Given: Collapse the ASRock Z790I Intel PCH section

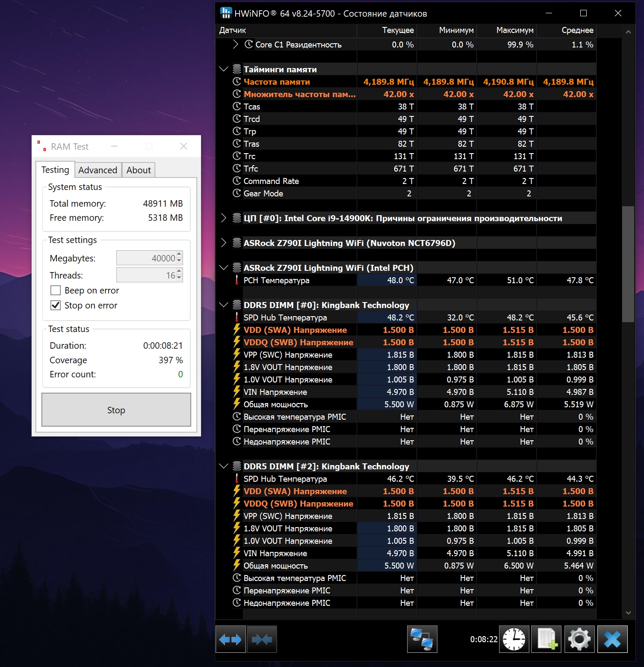Looking at the screenshot, I should tap(223, 267).
